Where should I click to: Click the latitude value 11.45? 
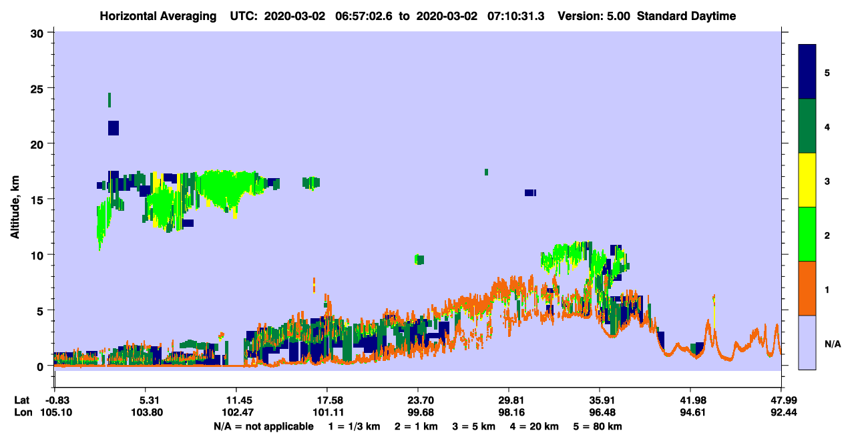236,400
